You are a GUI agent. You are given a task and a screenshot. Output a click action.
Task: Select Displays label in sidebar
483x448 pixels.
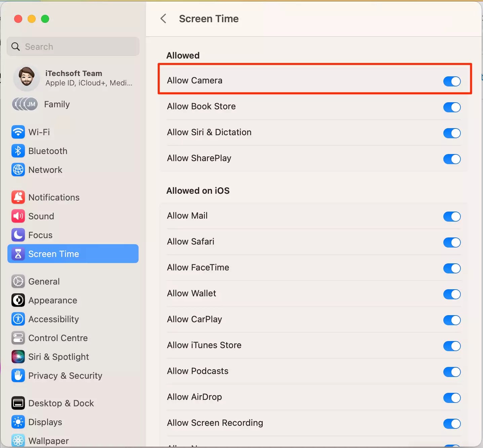(45, 422)
